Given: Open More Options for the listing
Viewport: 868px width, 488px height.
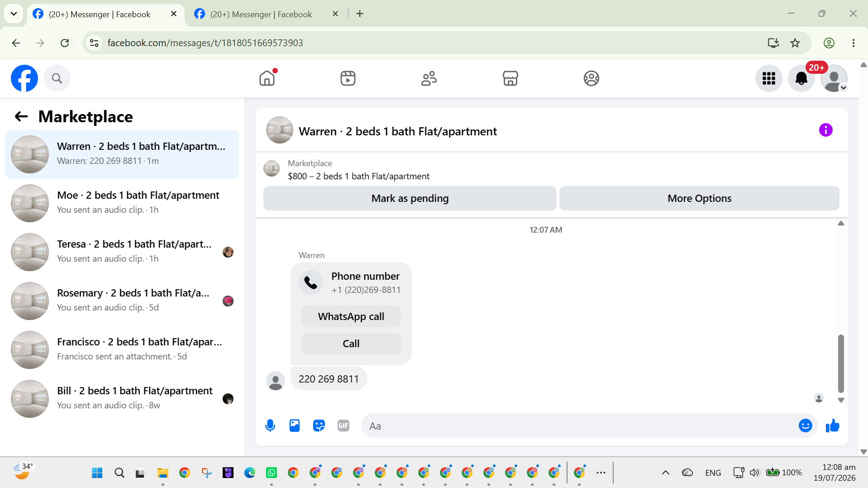Looking at the screenshot, I should click(699, 198).
